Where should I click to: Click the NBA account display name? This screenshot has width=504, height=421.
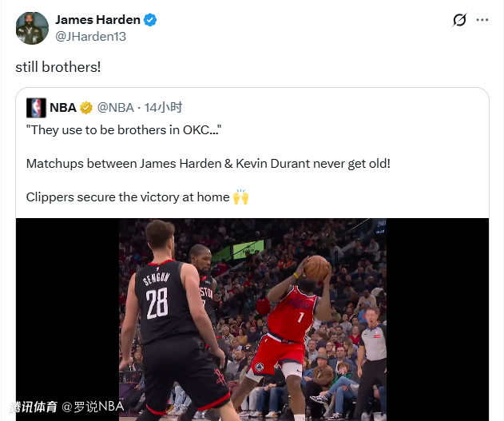pos(63,108)
